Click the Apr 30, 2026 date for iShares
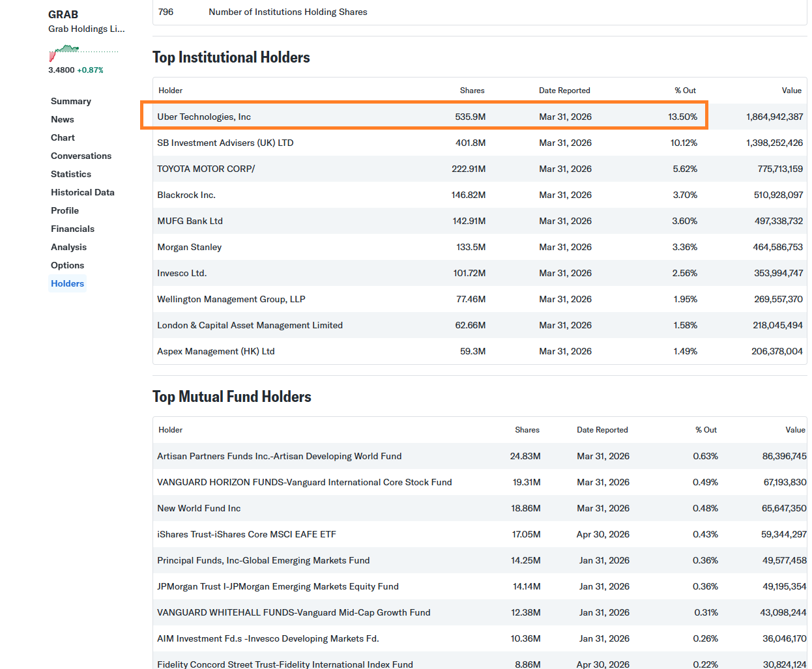 click(603, 534)
